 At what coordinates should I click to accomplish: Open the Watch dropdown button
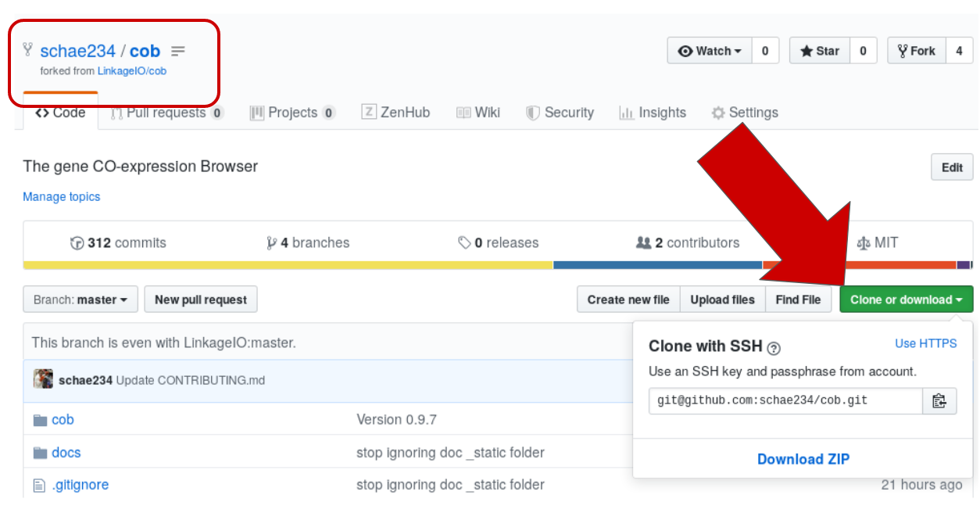[x=710, y=51]
